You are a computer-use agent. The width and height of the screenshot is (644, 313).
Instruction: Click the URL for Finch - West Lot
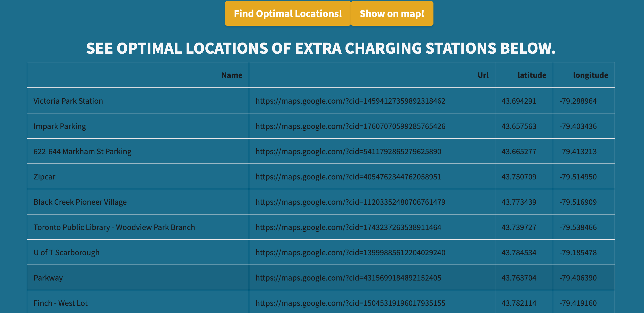coord(350,303)
